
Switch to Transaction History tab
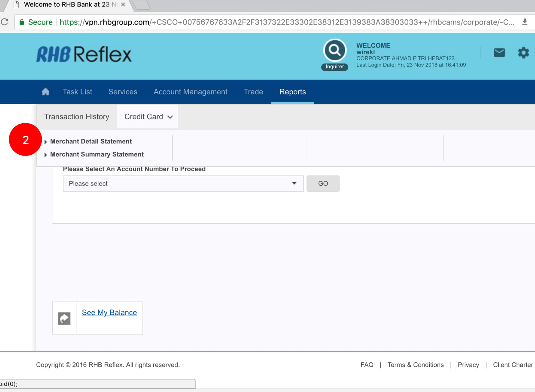(77, 117)
